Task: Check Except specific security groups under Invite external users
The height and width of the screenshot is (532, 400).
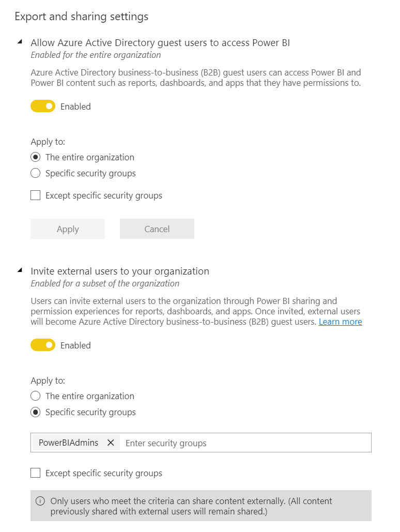Action: pyautogui.click(x=35, y=473)
